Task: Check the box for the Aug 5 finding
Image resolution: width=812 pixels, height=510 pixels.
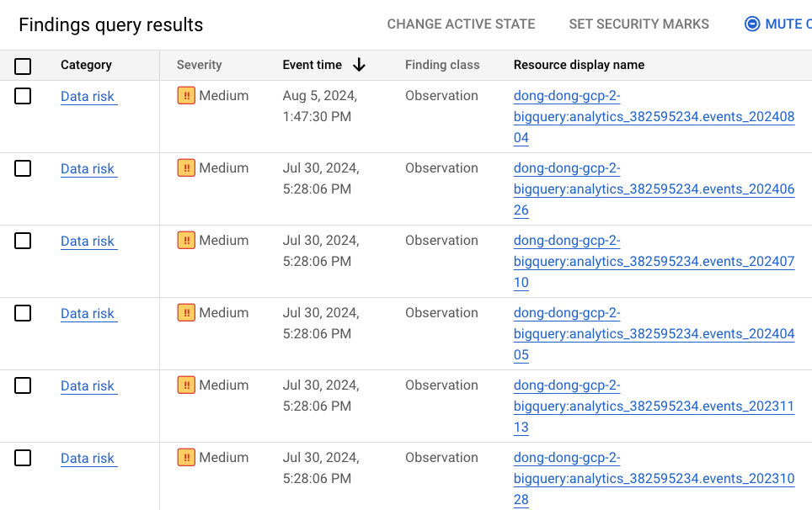Action: coord(23,96)
